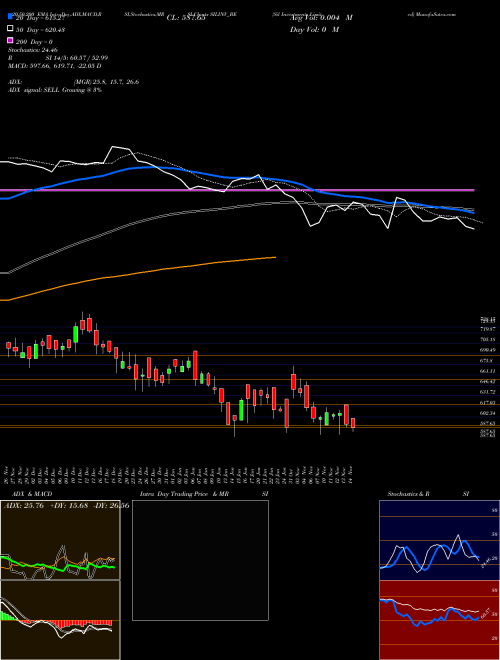This screenshot has height=660, width=500.
Task: Click the tallest green candlestick near the peak
Action: [76, 335]
